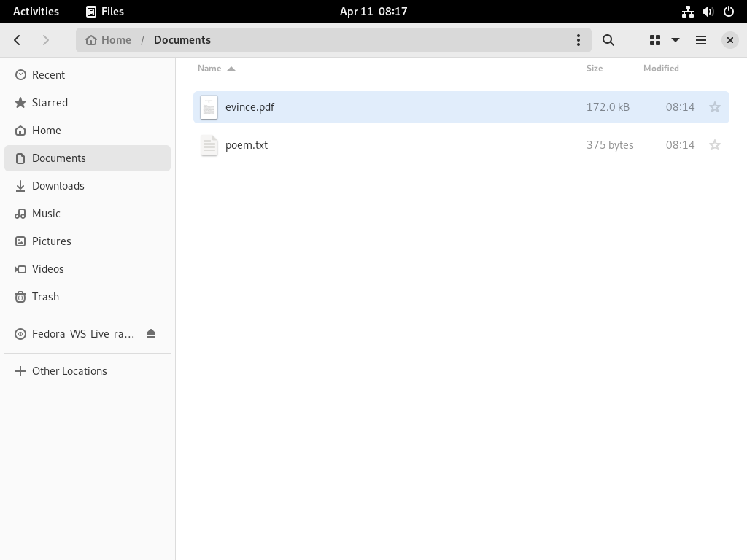Open the clock and calendar menu

[373, 12]
